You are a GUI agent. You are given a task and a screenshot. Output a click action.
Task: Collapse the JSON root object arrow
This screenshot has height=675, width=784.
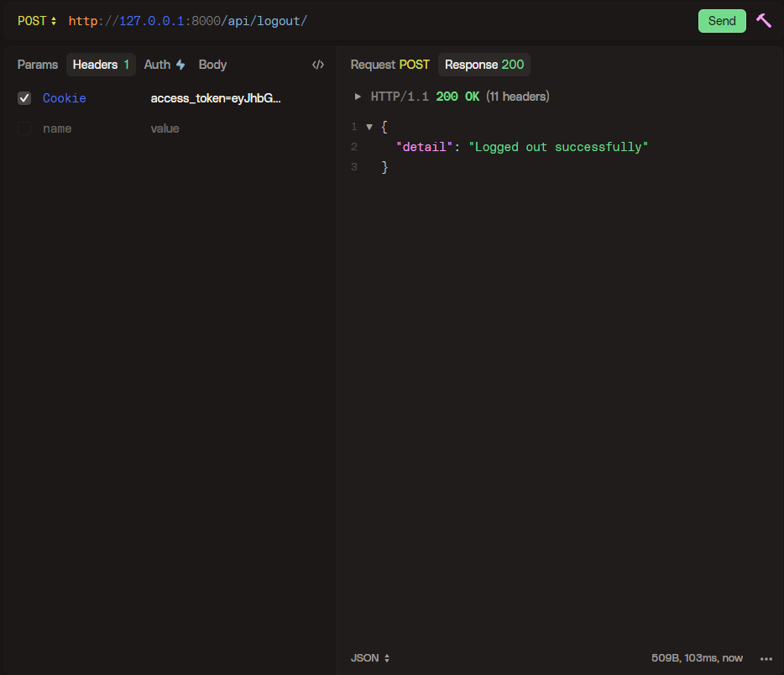coord(369,127)
